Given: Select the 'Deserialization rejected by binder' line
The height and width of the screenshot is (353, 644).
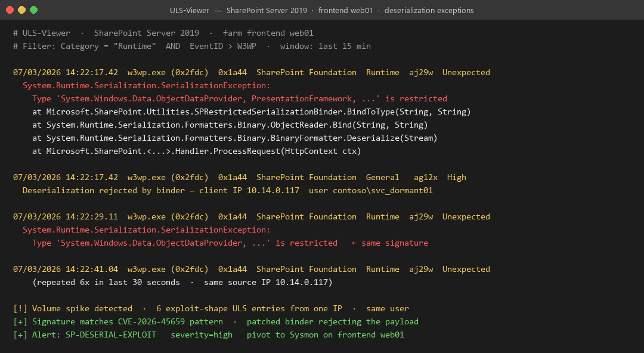Looking at the screenshot, I should click(x=228, y=191).
